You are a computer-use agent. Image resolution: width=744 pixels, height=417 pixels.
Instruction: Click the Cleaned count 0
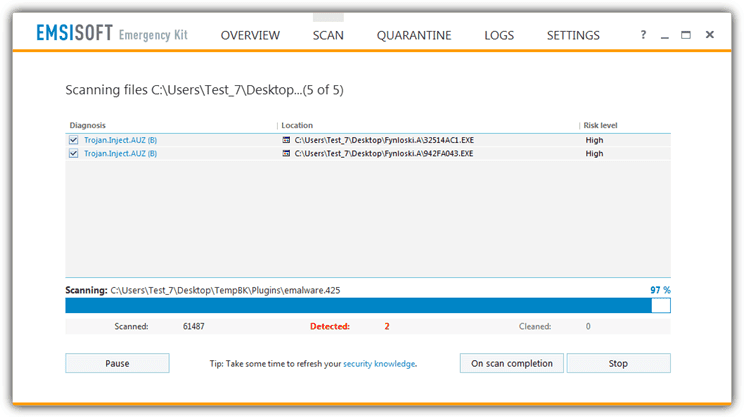588,326
